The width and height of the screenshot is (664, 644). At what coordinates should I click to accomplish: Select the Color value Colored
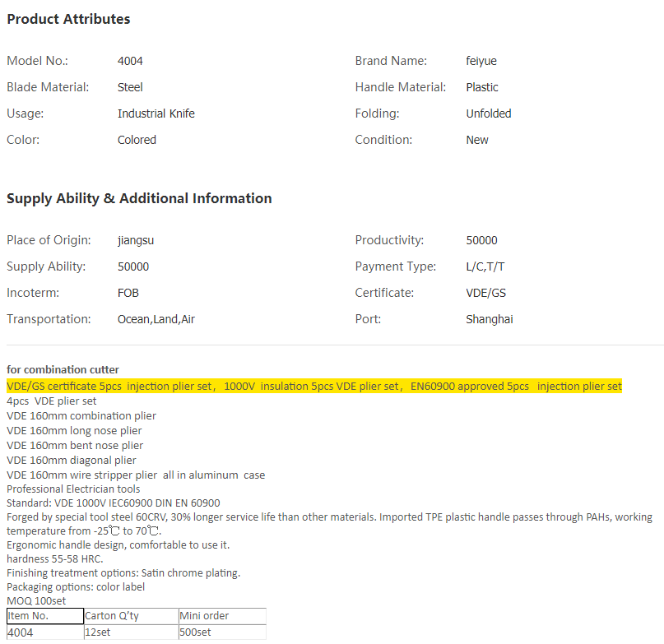[137, 140]
